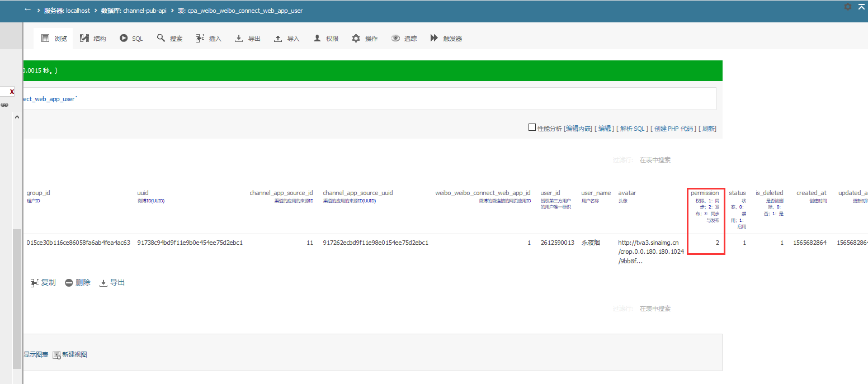Open page settings gear at top right
This screenshot has height=384, width=868.
pos(848,7)
